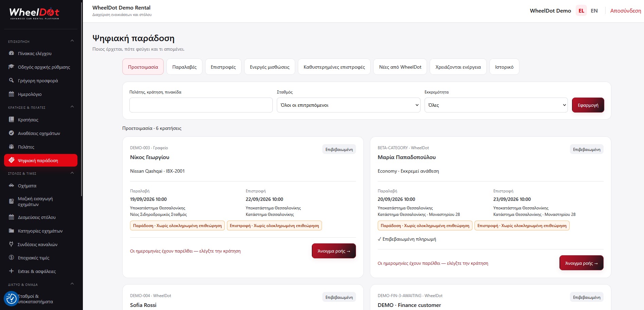Open flow for Νίκος Γεωργίου booking
This screenshot has height=310, width=644.
[x=334, y=251]
